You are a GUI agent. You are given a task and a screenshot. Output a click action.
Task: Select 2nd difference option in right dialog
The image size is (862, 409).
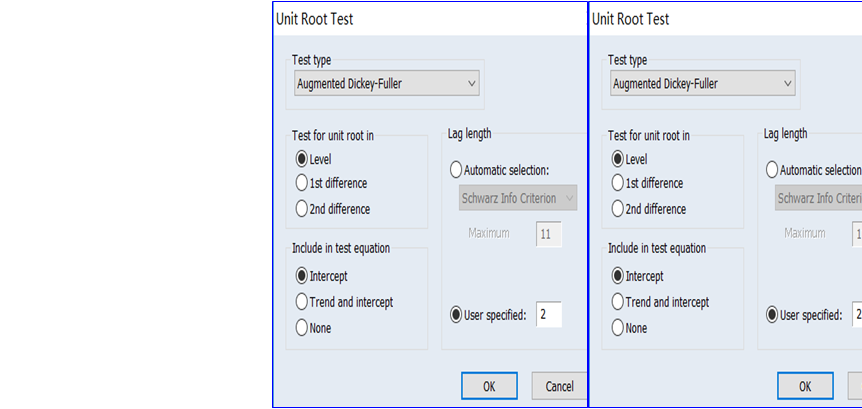point(618,209)
